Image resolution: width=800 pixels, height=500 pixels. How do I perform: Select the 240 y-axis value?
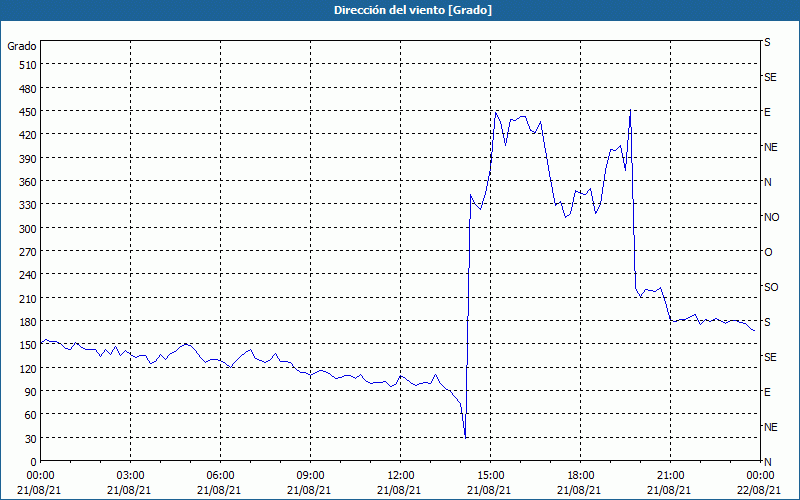28,275
